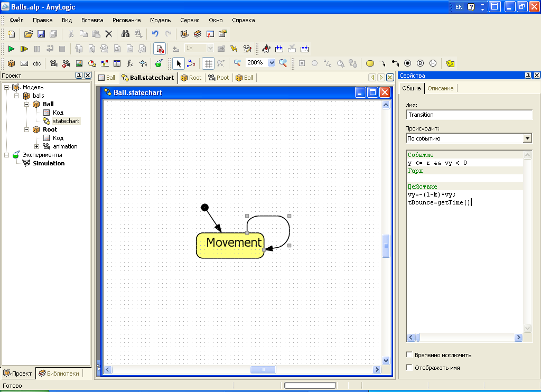Select Код under Root
The width and height of the screenshot is (541, 392).
58,138
